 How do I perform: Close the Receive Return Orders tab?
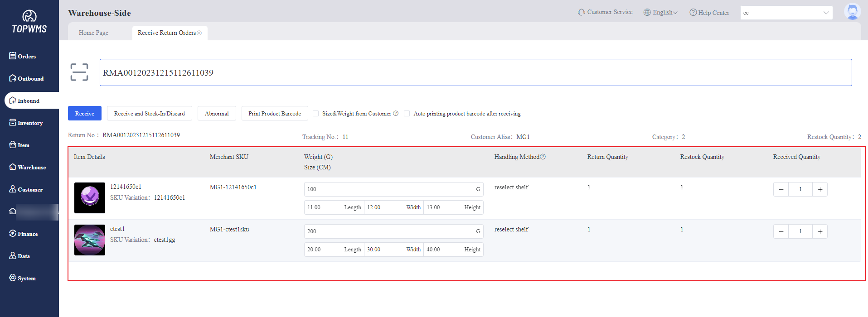click(199, 33)
